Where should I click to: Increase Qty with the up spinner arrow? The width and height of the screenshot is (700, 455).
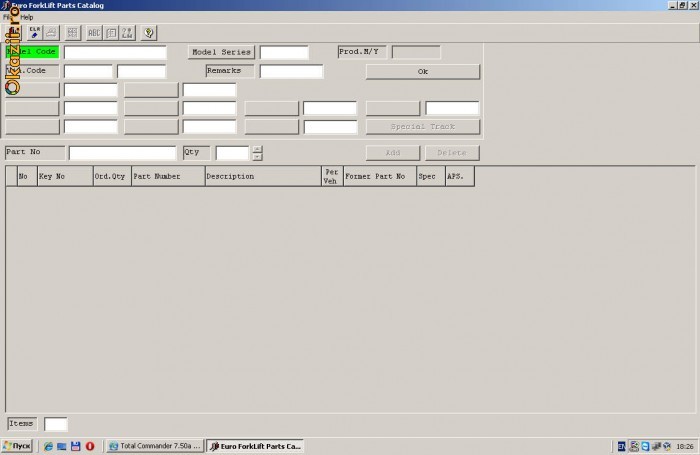(257, 149)
